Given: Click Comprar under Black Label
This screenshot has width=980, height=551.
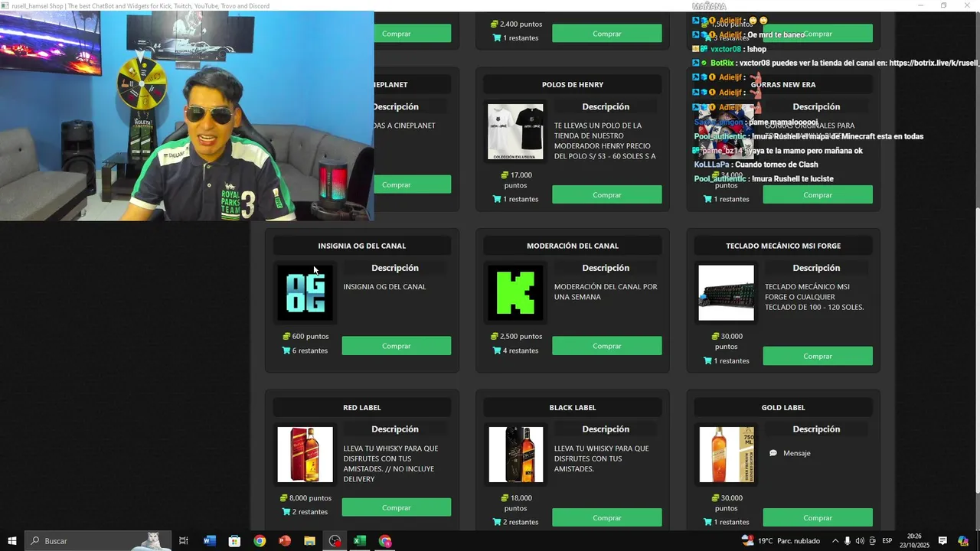Looking at the screenshot, I should (607, 518).
